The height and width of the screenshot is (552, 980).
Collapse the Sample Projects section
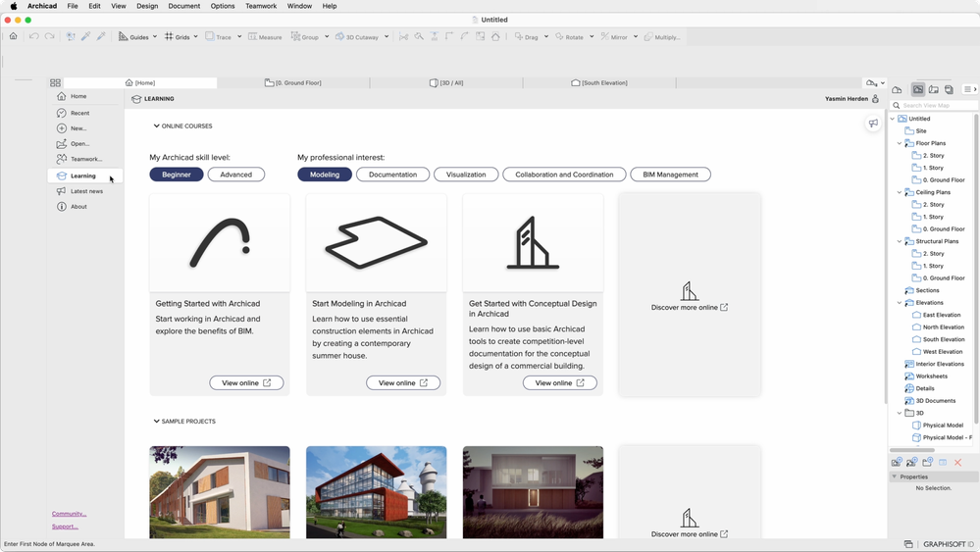[156, 421]
